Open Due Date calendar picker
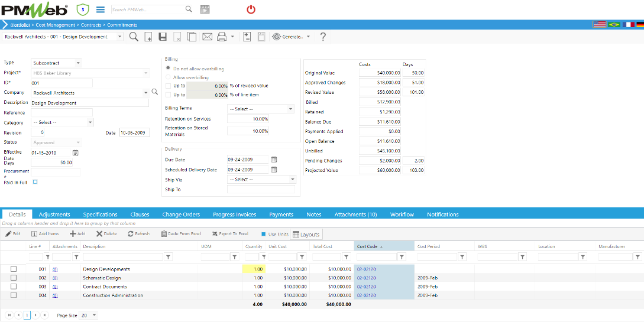 (274, 160)
